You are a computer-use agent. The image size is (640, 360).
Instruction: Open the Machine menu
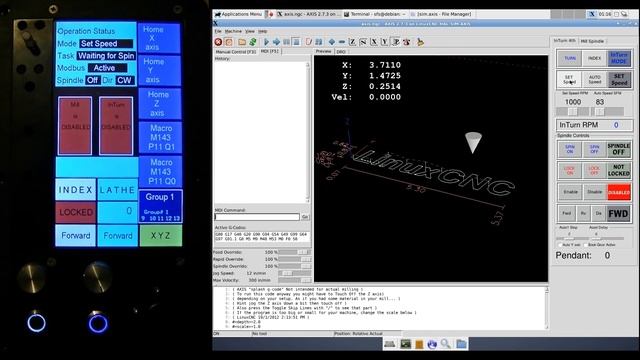coord(233,31)
